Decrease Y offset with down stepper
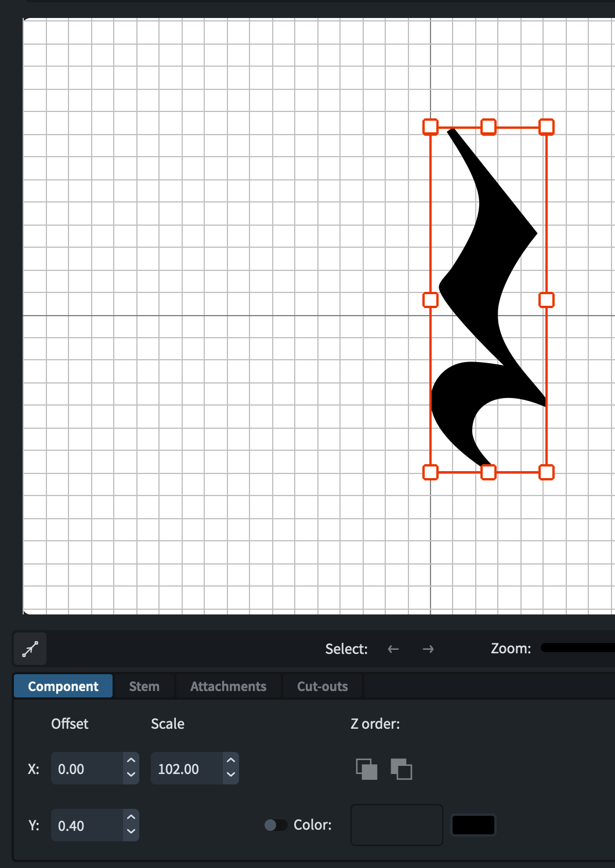Viewport: 615px width, 868px height. pos(131,833)
